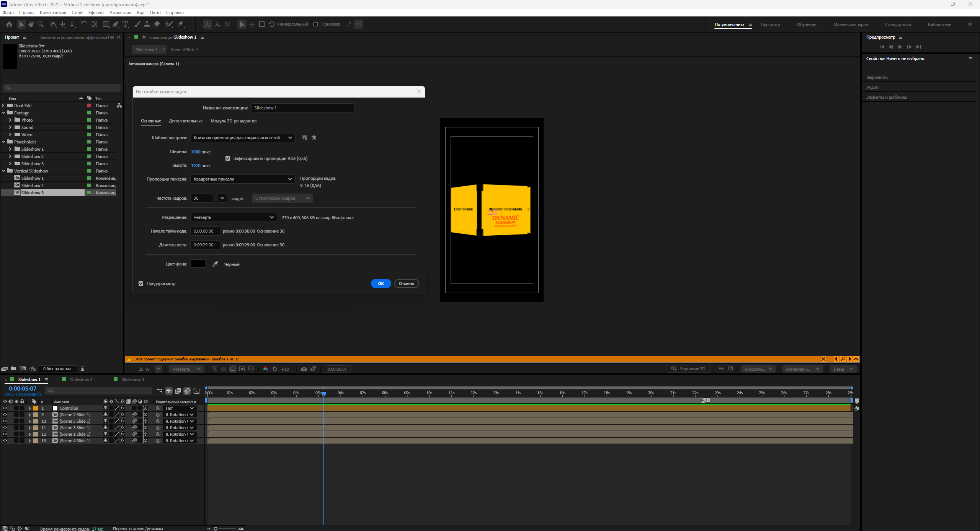Click the snapshot camera icon in viewer
Viewport: 980px width, 531px height.
[x=304, y=369]
